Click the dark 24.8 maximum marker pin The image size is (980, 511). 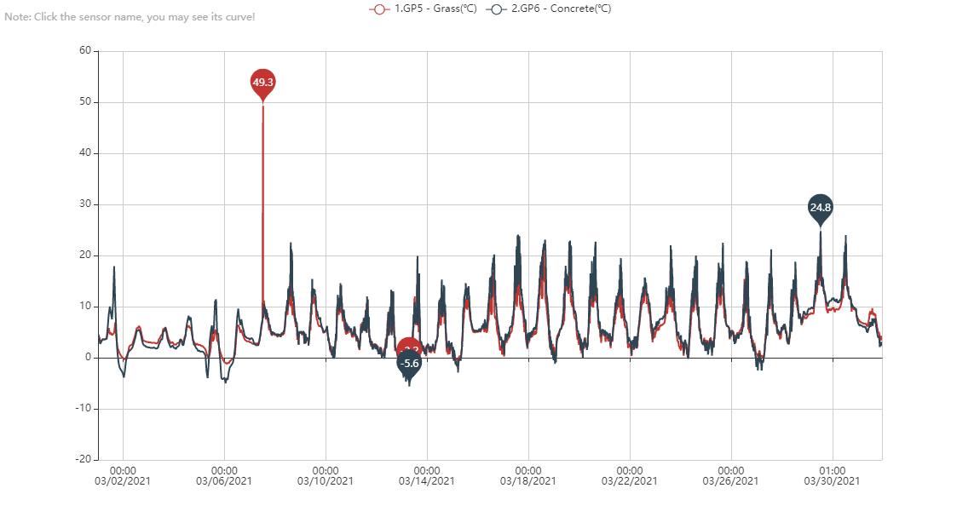(x=820, y=207)
